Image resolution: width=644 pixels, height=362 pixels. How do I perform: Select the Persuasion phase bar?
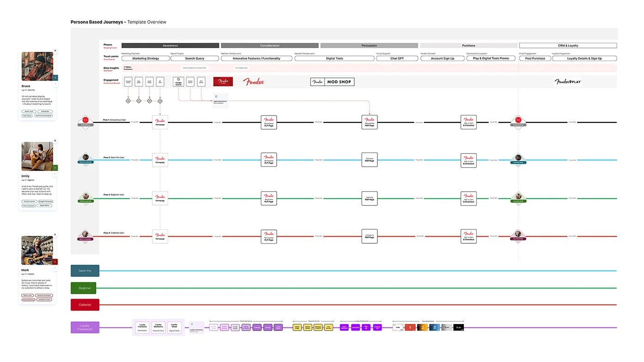(x=369, y=46)
